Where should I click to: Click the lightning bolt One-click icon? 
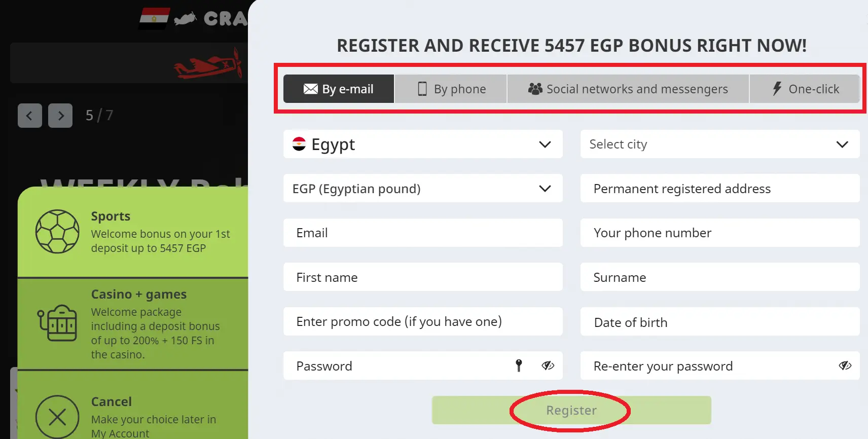776,89
